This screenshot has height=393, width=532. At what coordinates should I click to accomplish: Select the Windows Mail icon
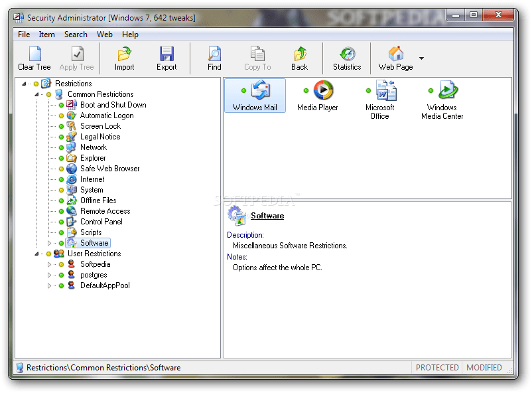[260, 90]
